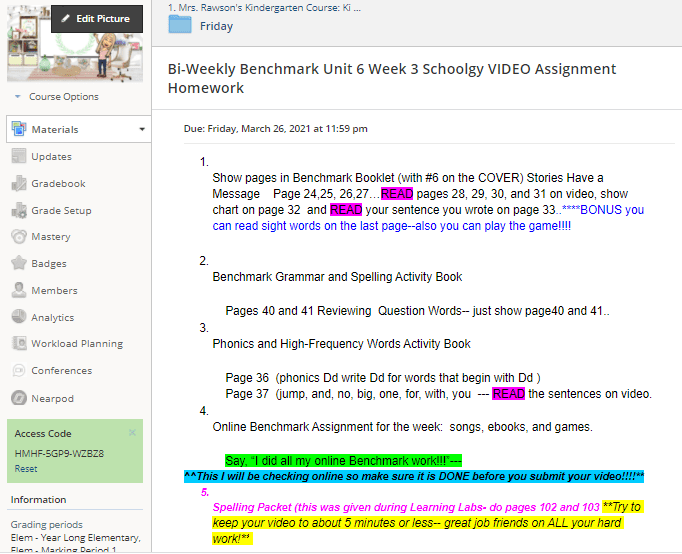This screenshot has width=682, height=554.
Task: Click the Conferences chat icon
Action: click(19, 370)
